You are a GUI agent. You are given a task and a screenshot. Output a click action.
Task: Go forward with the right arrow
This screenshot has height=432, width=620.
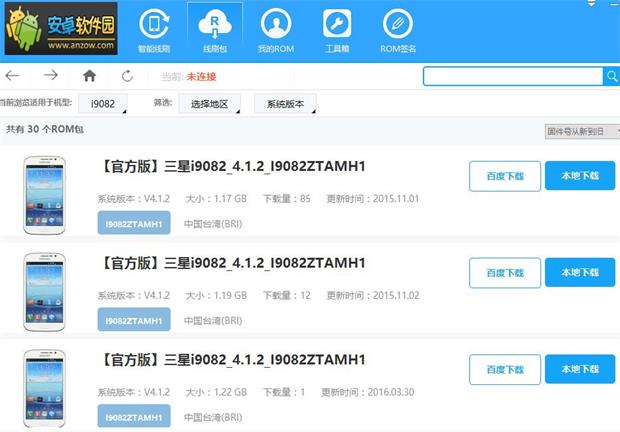coord(50,76)
